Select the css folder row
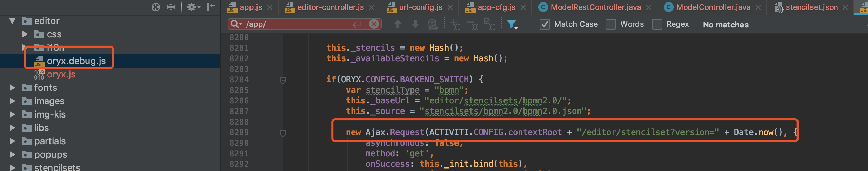 (x=110, y=34)
